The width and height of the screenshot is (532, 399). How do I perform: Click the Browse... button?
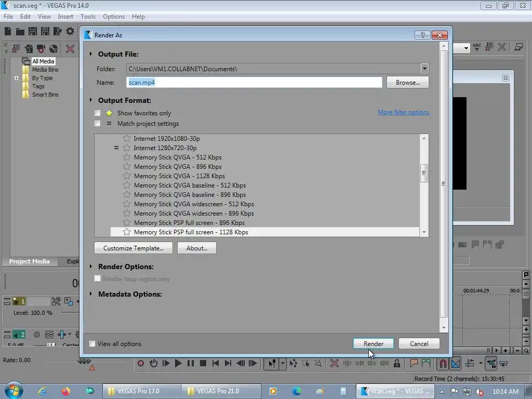point(407,83)
